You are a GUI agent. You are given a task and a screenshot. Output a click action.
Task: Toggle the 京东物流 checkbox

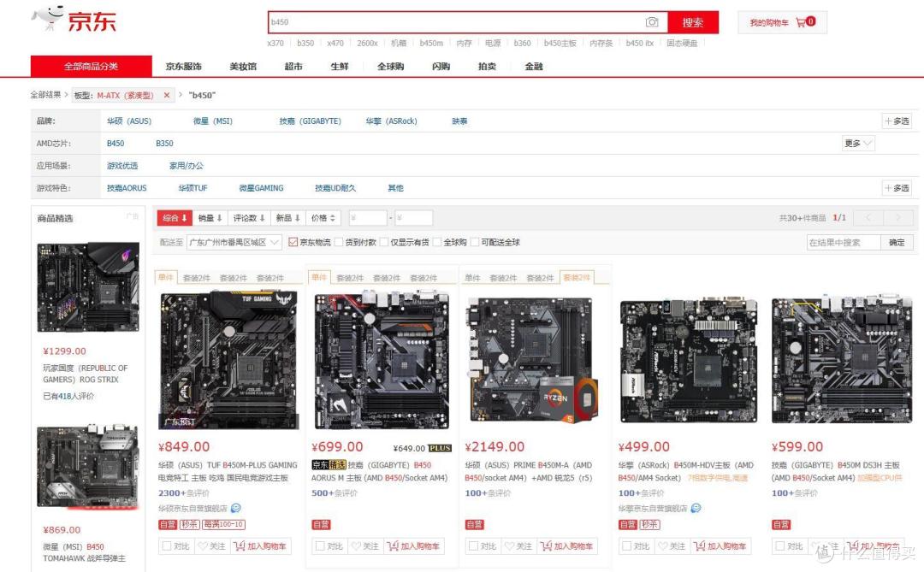[293, 242]
